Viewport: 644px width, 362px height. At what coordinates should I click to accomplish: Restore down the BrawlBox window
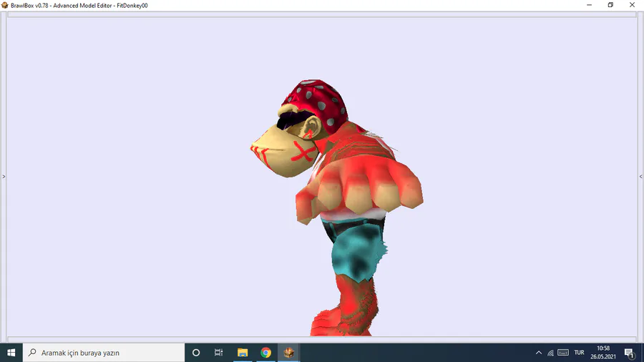(610, 5)
